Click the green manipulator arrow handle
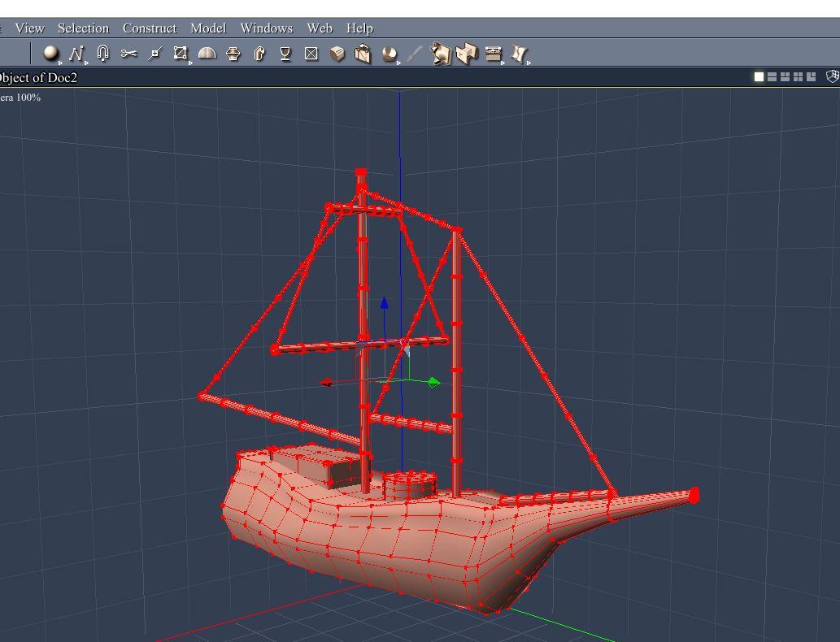Screen dimensions: 840x642 coord(433,382)
